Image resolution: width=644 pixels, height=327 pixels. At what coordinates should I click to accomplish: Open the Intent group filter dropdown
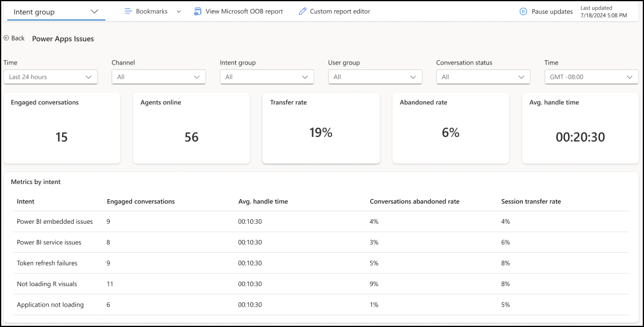267,77
